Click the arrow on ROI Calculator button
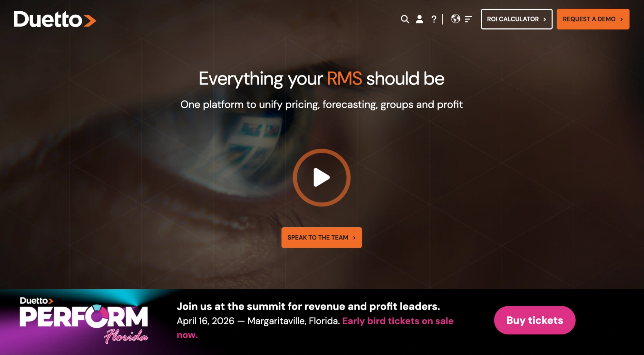This screenshot has width=644, height=355. coord(545,19)
